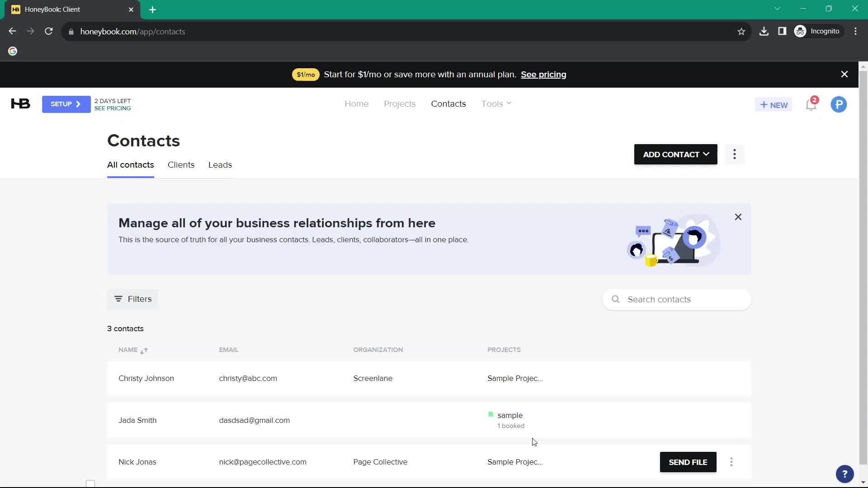
Task: Open Nick Jonas row three-dot menu
Action: (731, 462)
